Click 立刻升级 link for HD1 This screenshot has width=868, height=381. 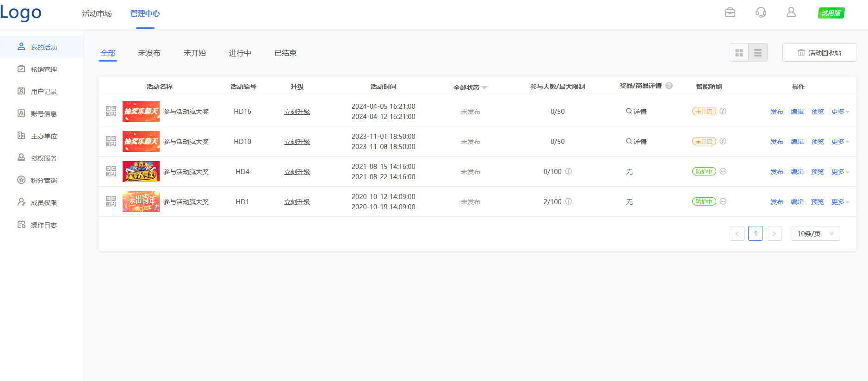pos(297,202)
